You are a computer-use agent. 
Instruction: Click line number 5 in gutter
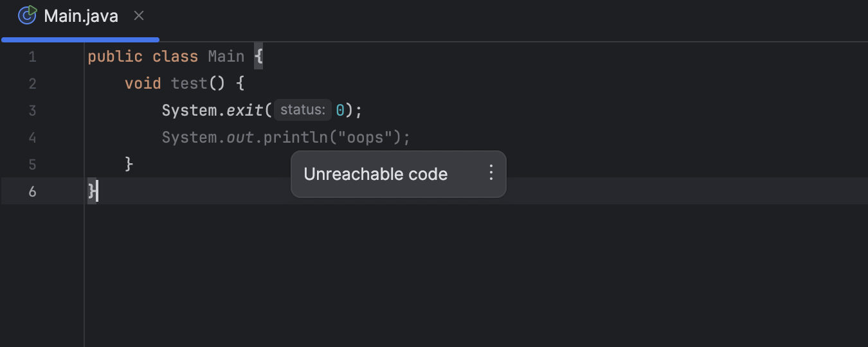tap(32, 165)
